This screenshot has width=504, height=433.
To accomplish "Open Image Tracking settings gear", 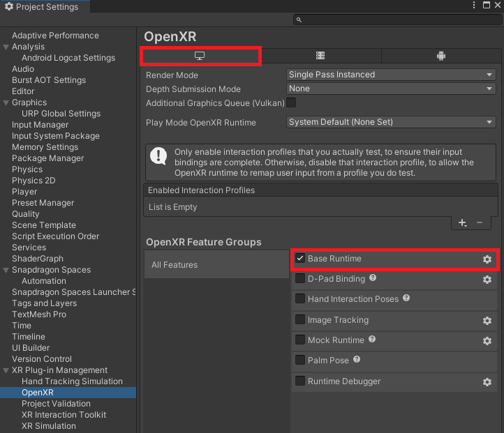I will click(x=487, y=321).
